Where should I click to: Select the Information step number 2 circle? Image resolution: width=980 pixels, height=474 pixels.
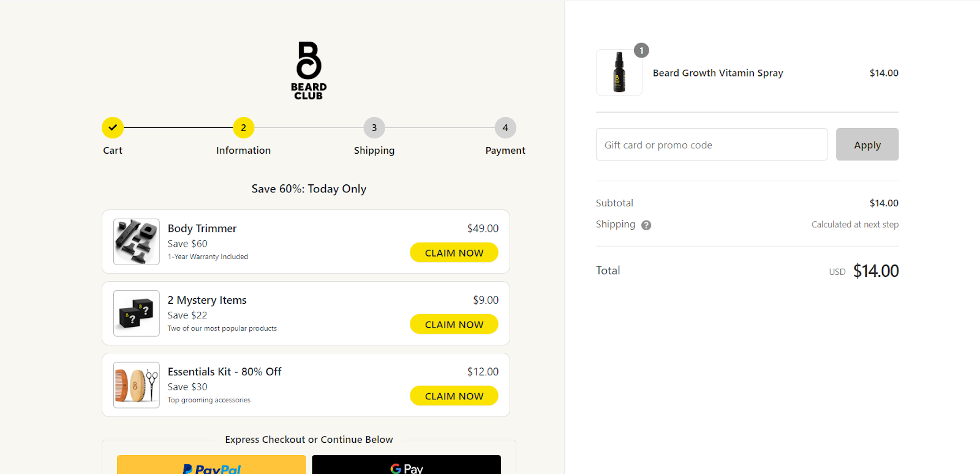(x=243, y=127)
